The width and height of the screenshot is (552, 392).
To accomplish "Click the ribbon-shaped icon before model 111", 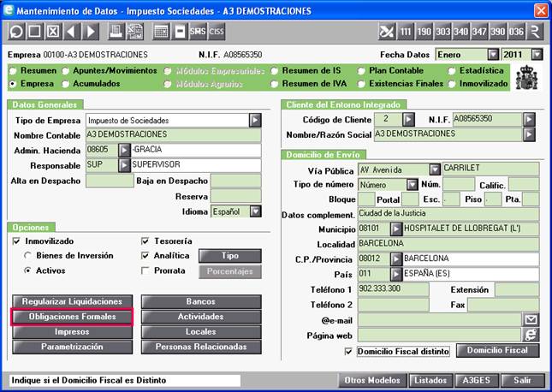I will [x=387, y=32].
